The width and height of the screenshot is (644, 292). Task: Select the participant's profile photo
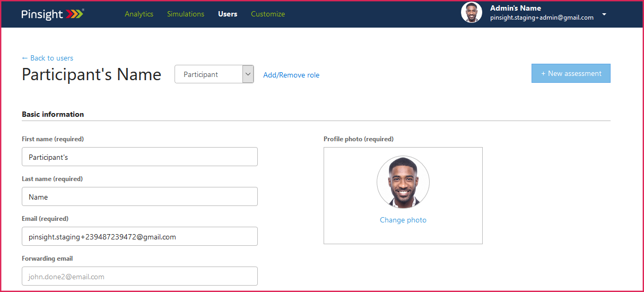[403, 183]
